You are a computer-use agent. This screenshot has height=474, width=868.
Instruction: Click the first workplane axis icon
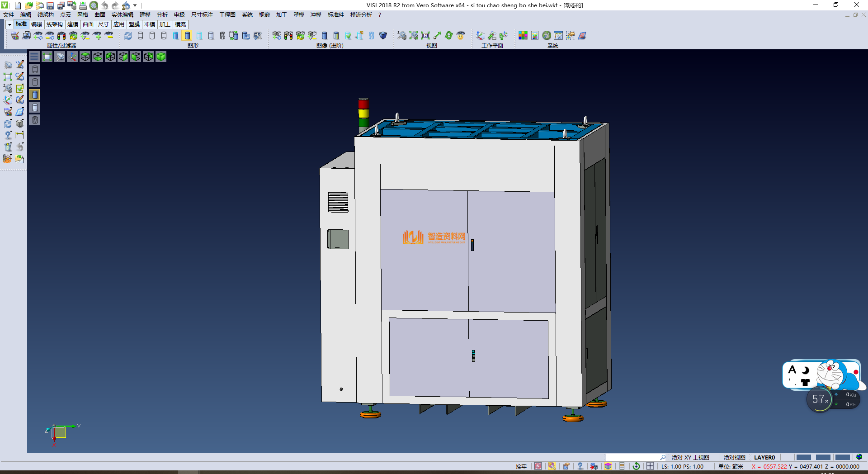[x=480, y=36]
